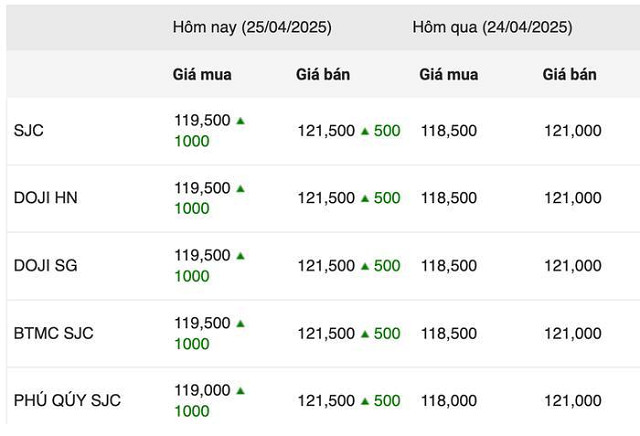
Task: Click the up arrow in DOJI HN buy price
Action: click(240, 189)
